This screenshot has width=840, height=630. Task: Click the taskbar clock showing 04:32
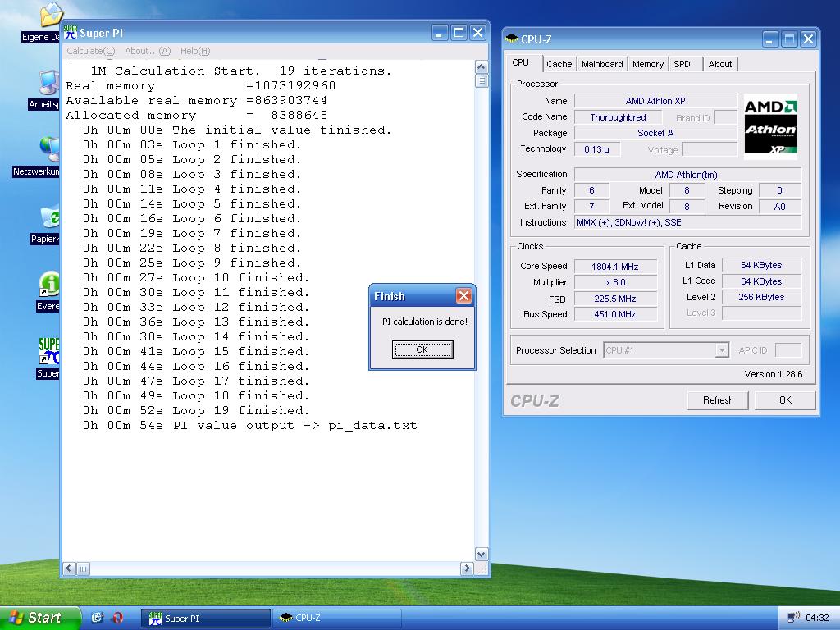tap(817, 618)
